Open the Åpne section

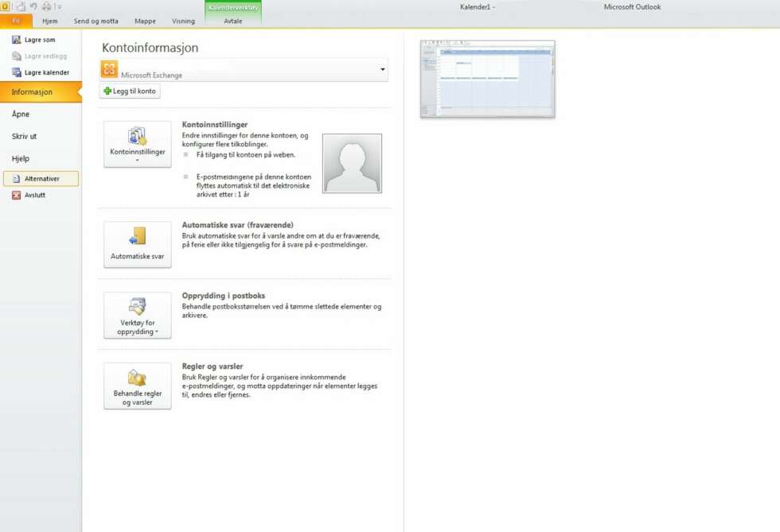[21, 114]
